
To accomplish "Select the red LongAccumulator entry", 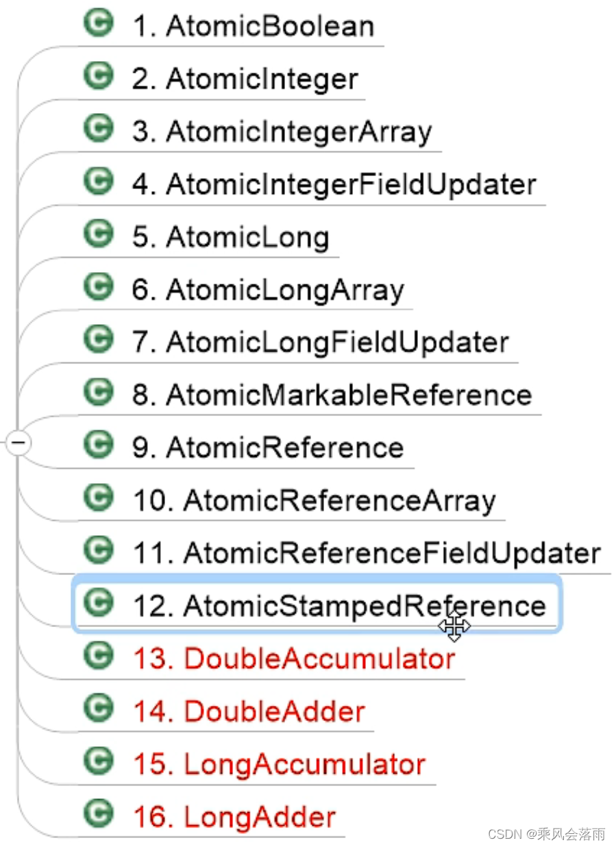I will coord(279,763).
